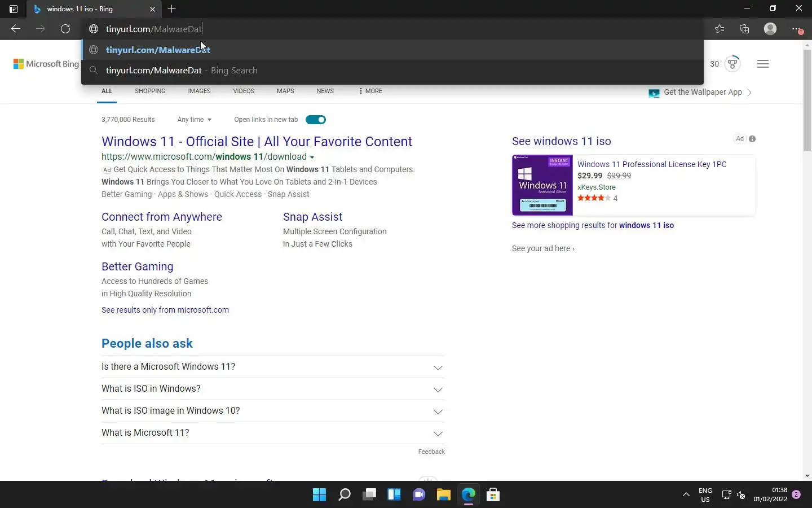This screenshot has width=812, height=508.
Task: Switch to the NEWS tab
Action: point(325,91)
